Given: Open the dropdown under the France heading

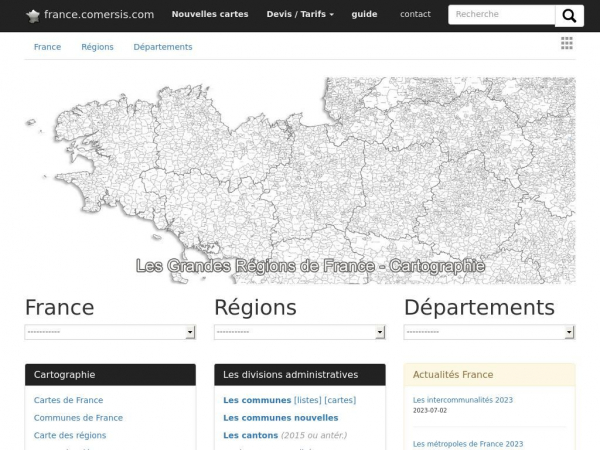Looking at the screenshot, I should (x=110, y=332).
